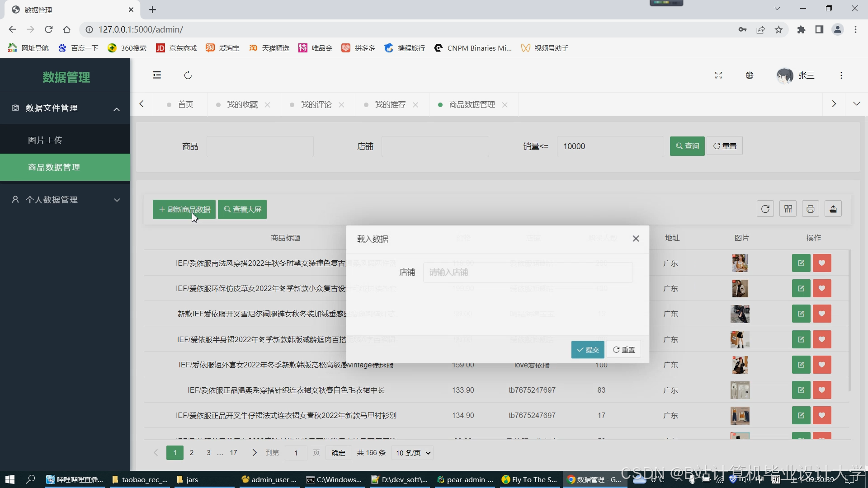Click the page refresh icon in header

coord(188,75)
